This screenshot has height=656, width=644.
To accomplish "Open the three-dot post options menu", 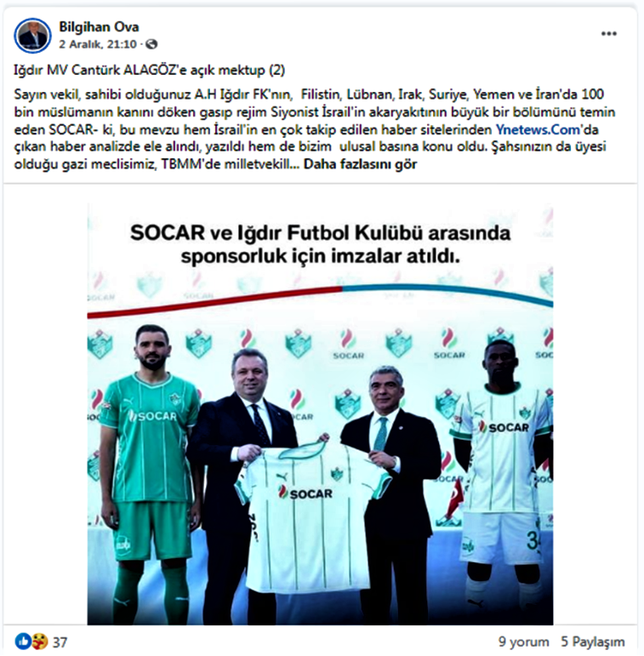I will (608, 34).
